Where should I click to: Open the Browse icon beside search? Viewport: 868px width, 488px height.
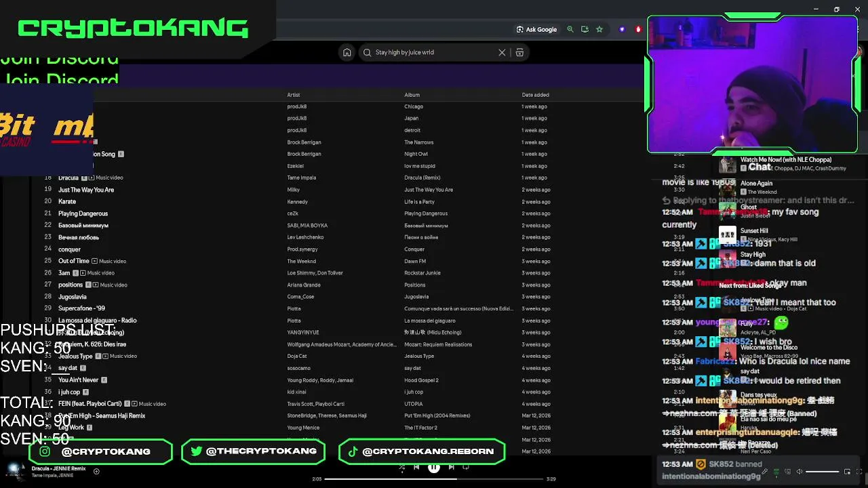click(519, 52)
